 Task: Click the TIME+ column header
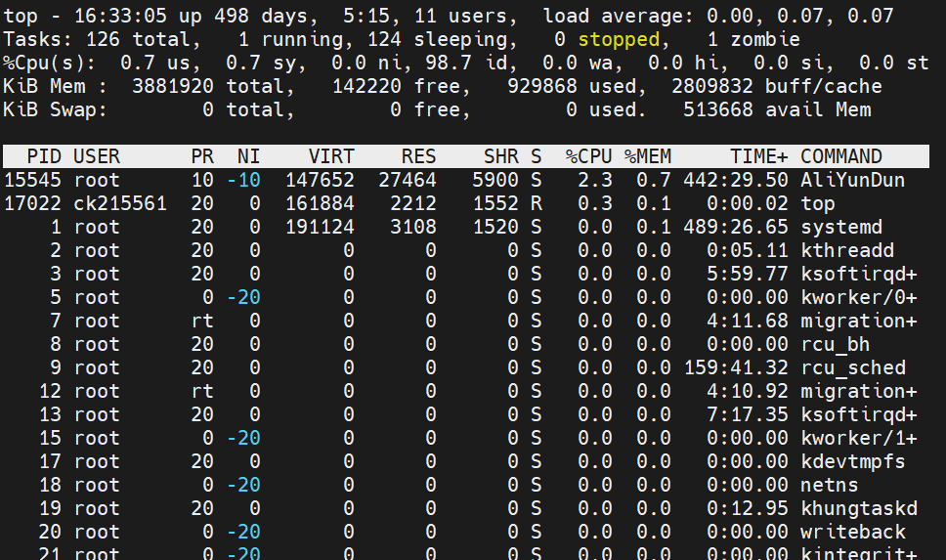(x=759, y=156)
